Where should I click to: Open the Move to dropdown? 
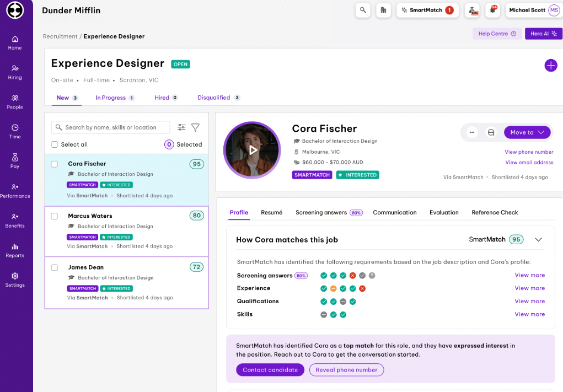tap(527, 132)
